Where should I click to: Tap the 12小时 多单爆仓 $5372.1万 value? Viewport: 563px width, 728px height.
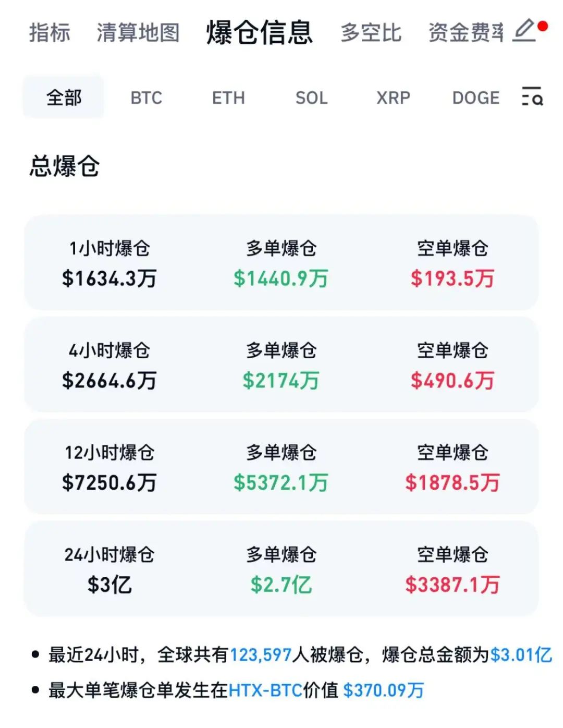click(x=281, y=482)
